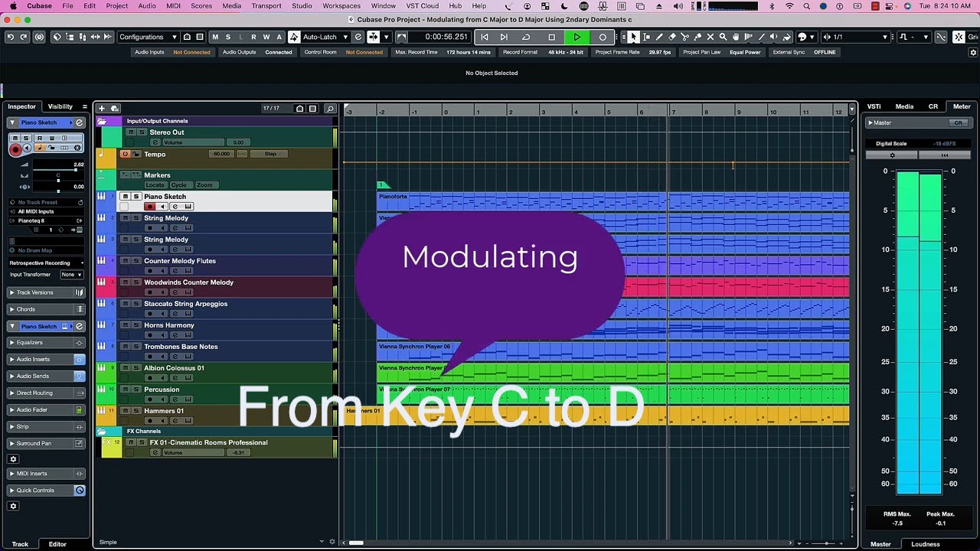Viewport: 980px width, 551px height.
Task: Select the Comp hand tool
Action: pos(736,37)
